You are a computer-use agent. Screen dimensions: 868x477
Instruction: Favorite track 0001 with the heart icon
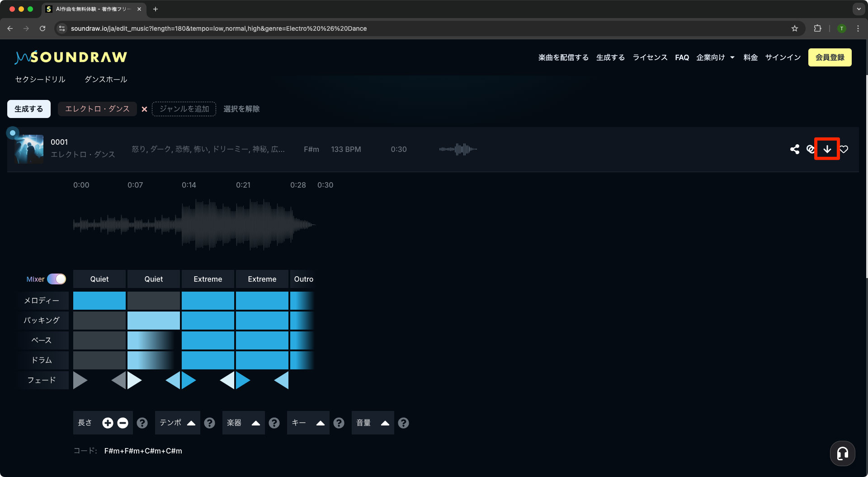844,149
